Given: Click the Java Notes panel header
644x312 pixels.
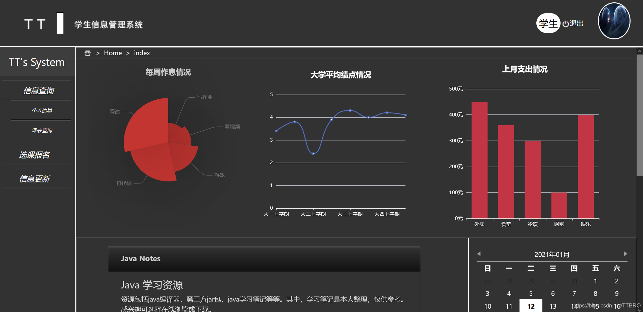Looking at the screenshot, I should 264,259.
